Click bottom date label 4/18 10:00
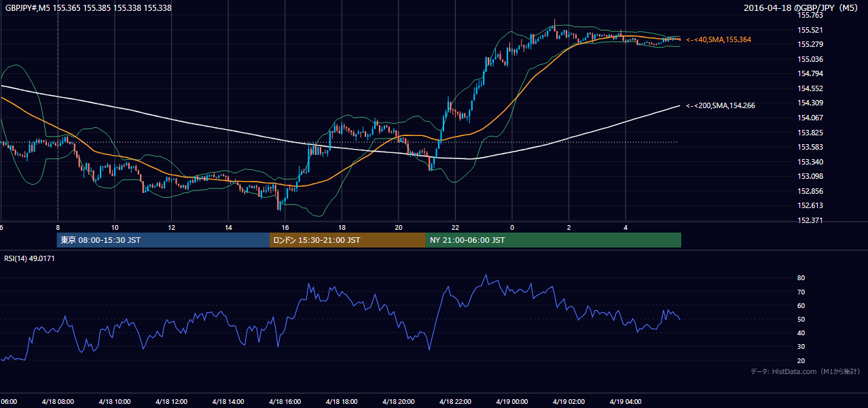Viewport: 868px width, 408px height. point(114,402)
